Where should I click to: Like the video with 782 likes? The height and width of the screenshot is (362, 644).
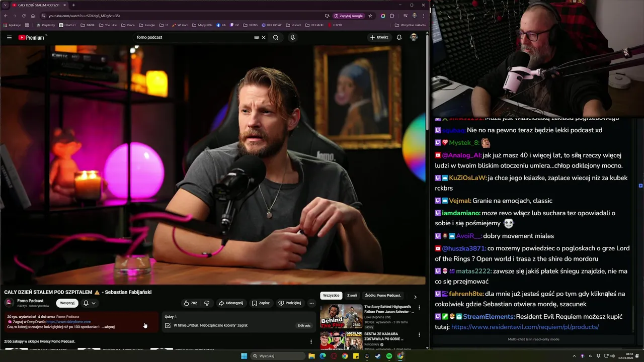(190, 303)
